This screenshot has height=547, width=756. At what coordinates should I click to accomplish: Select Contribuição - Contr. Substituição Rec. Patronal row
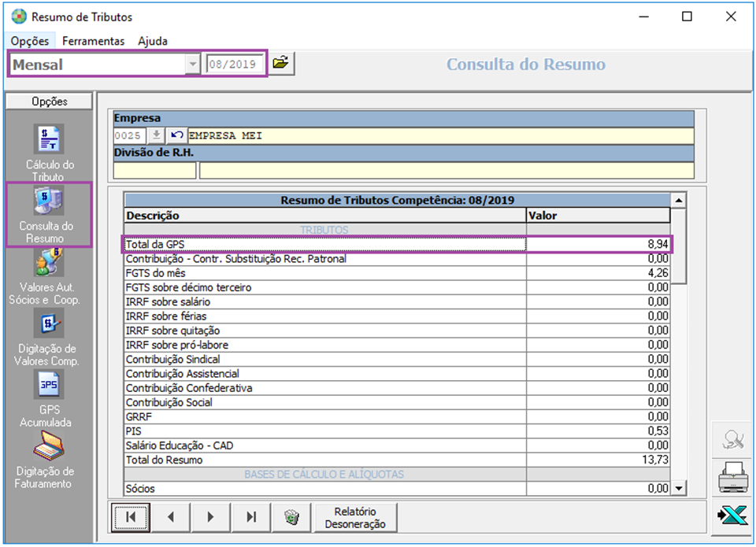(397, 259)
